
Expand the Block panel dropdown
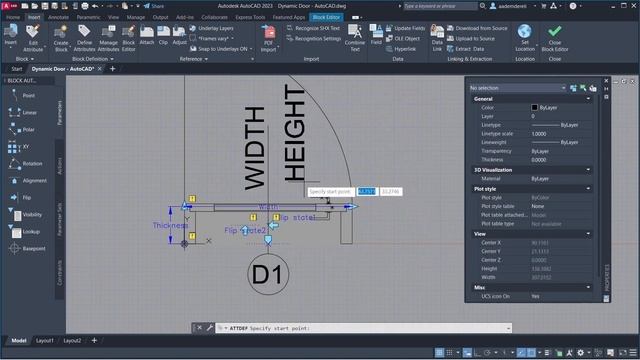[x=25, y=59]
